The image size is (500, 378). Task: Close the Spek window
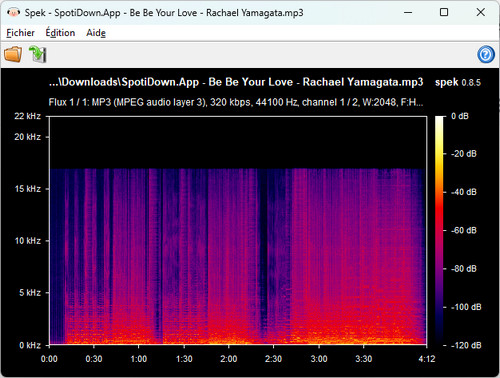480,12
